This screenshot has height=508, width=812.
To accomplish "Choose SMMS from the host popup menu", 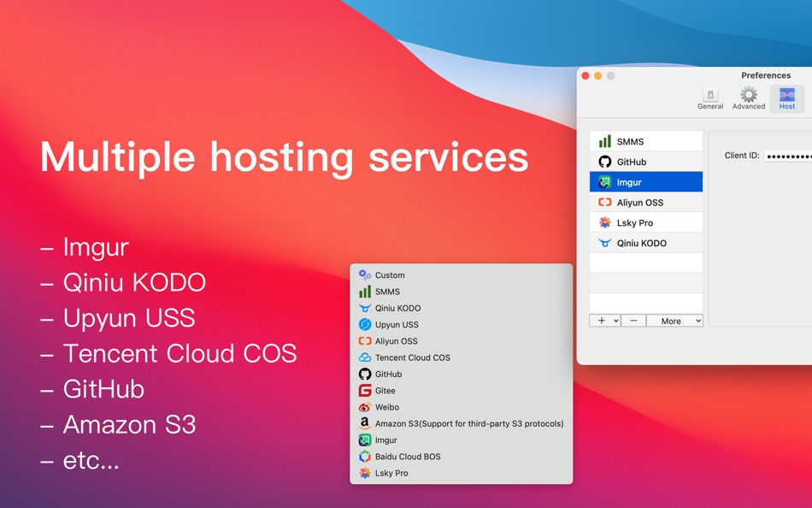I will (x=461, y=292).
